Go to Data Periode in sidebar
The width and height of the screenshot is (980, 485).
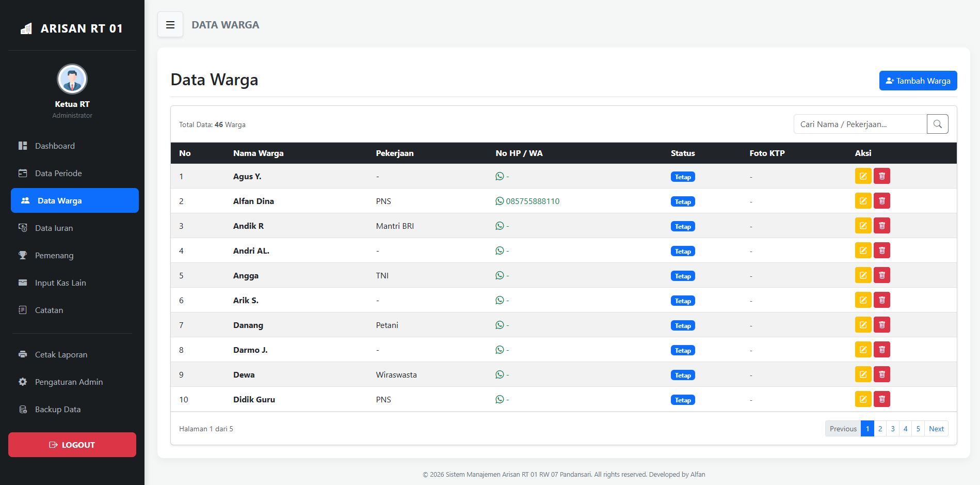pyautogui.click(x=58, y=174)
